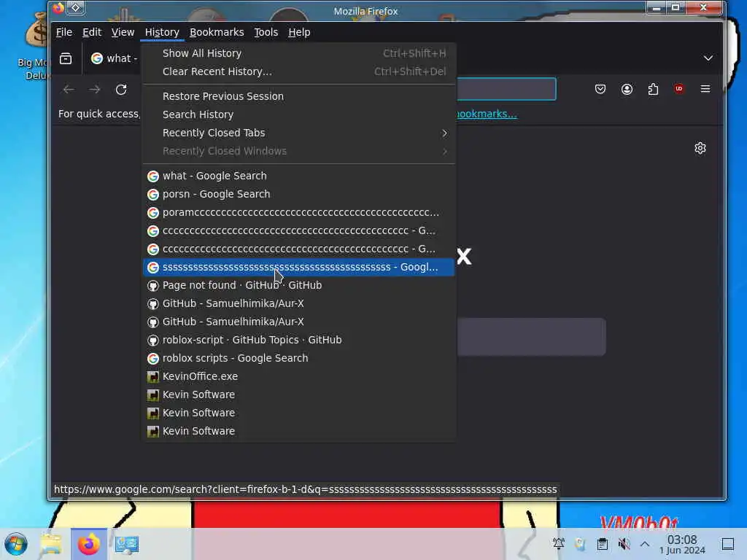Choose Clear Recent History…
Viewport: 747px width, 560px height.
coord(298,71)
